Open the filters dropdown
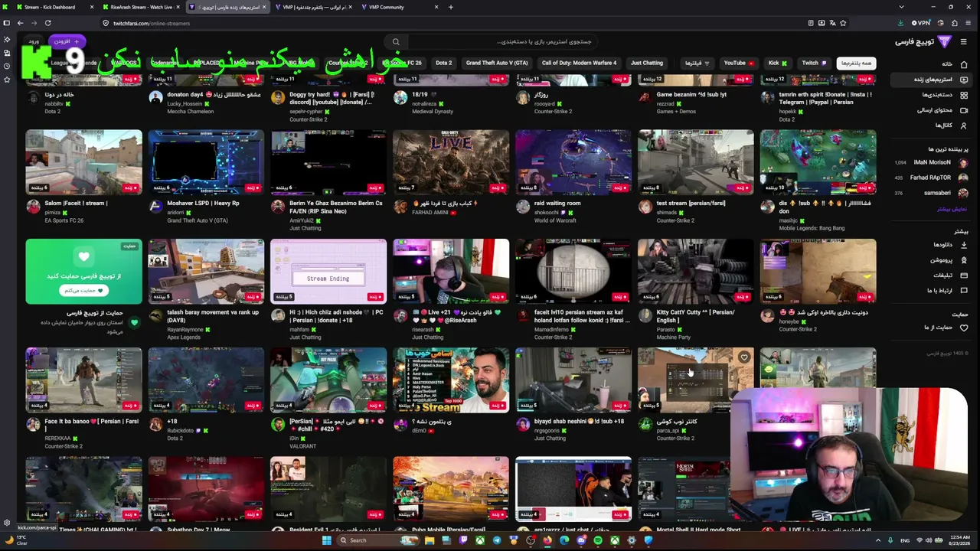This screenshot has height=551, width=980. tap(697, 63)
